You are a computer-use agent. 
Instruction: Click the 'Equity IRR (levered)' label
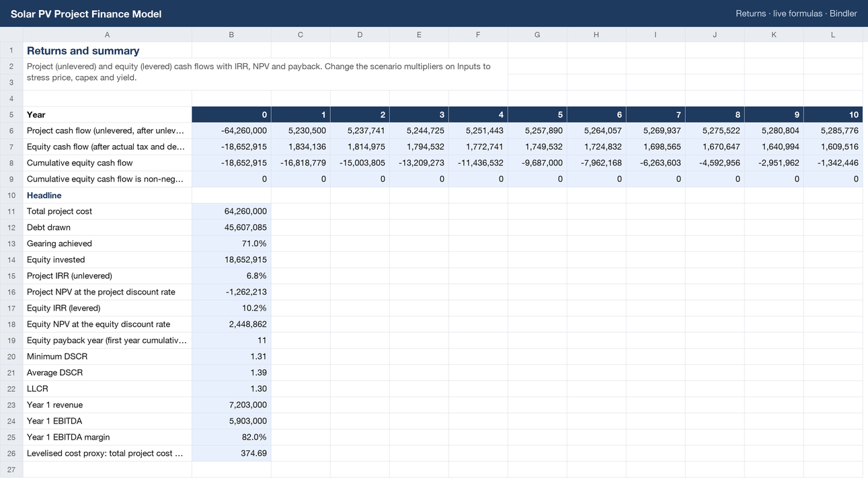(x=108, y=308)
